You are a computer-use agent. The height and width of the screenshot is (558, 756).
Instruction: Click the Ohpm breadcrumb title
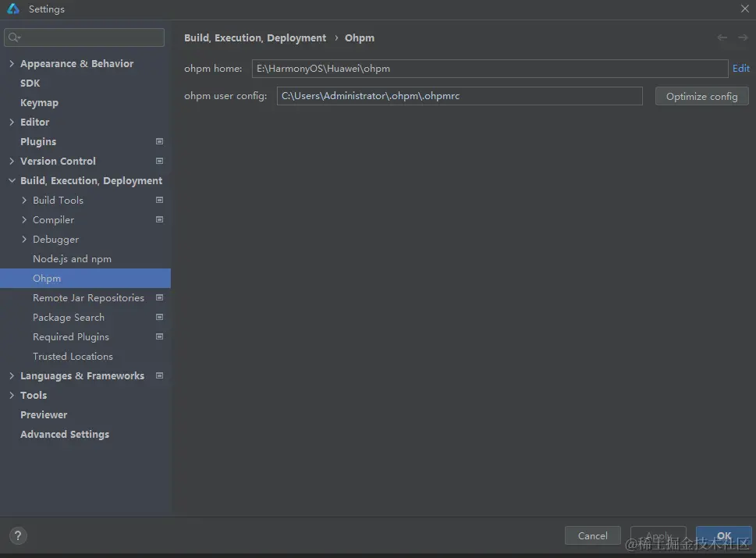point(359,37)
